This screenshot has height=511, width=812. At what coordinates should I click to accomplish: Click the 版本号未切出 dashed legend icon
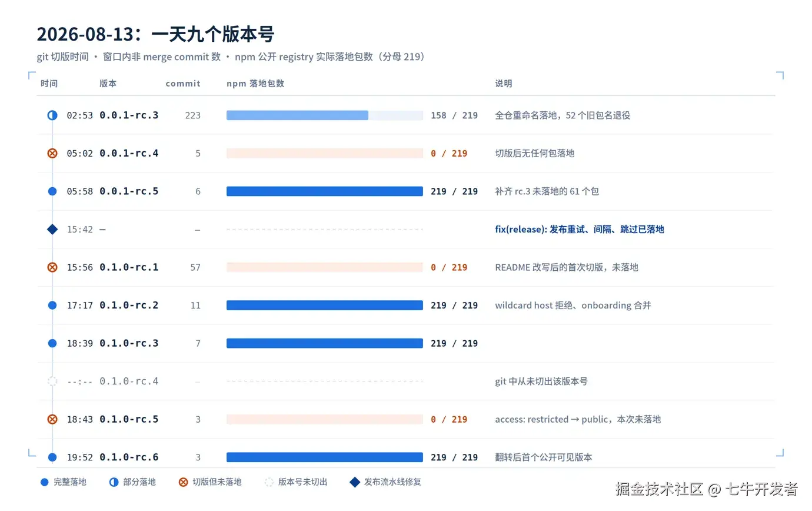point(269,482)
